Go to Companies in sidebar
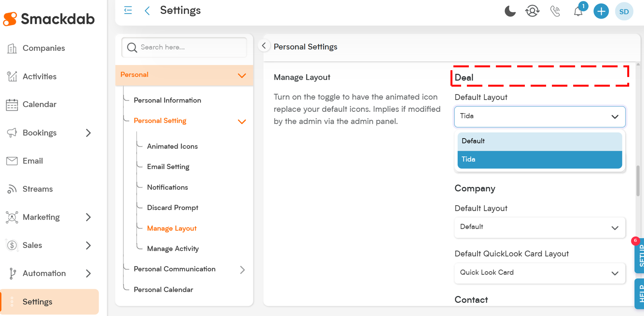 43,48
